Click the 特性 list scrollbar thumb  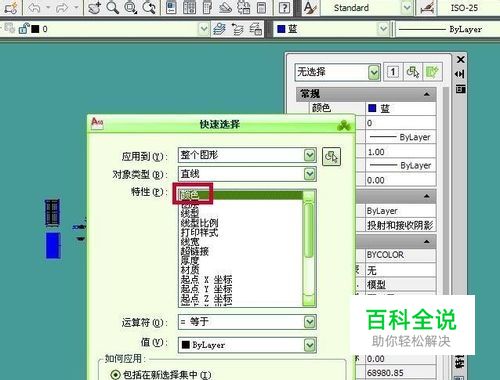[309, 230]
